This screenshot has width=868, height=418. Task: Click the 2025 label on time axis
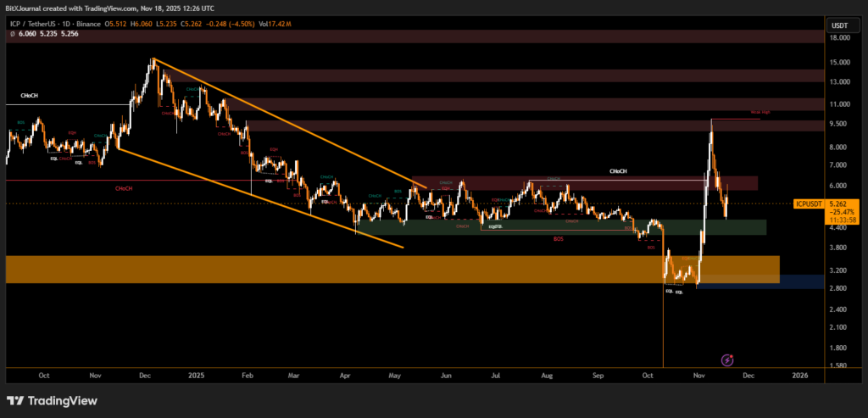click(x=197, y=374)
